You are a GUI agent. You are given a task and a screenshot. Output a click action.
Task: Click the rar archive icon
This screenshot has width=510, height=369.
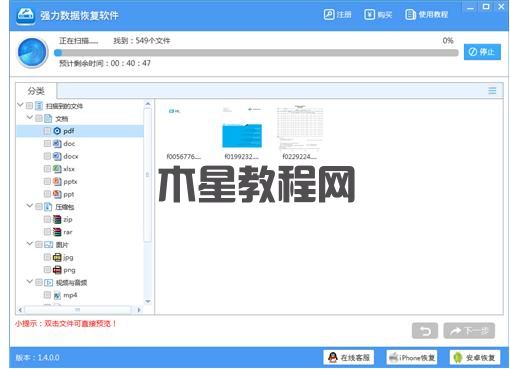pyautogui.click(x=57, y=232)
